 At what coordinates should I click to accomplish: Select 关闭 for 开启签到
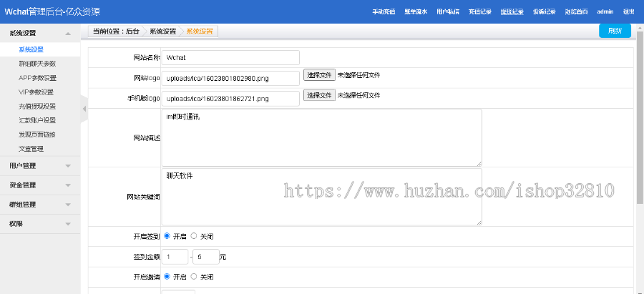[x=194, y=236]
